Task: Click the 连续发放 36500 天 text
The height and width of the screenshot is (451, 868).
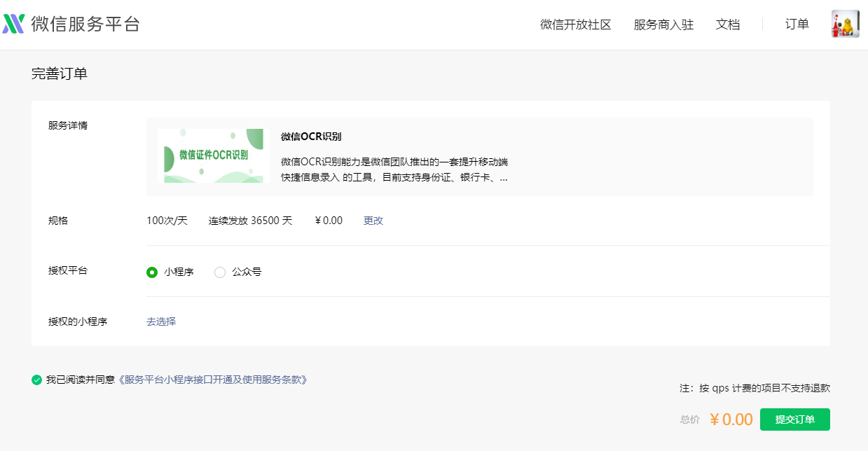Action: 250,221
